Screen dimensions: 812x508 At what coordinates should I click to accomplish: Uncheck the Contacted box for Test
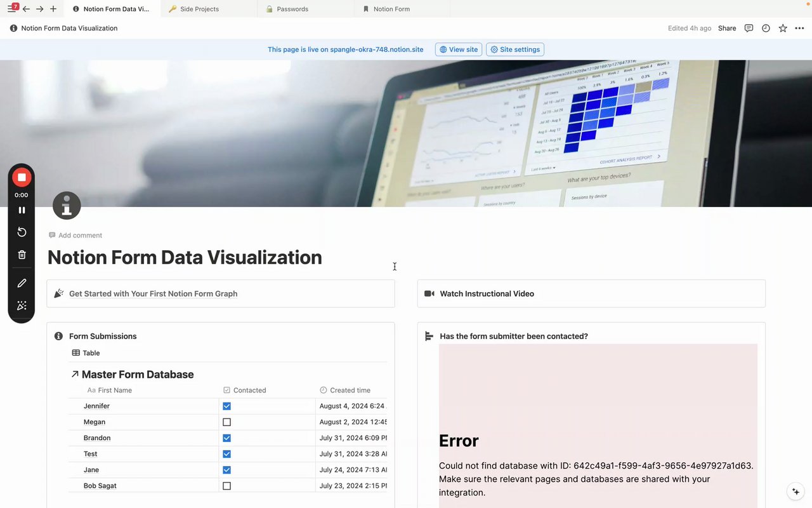coord(226,454)
